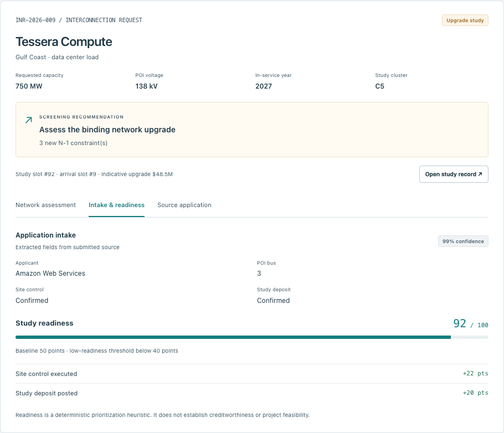Click the Gulf Coast data center load subtitle
The width and height of the screenshot is (504, 433).
pos(57,57)
